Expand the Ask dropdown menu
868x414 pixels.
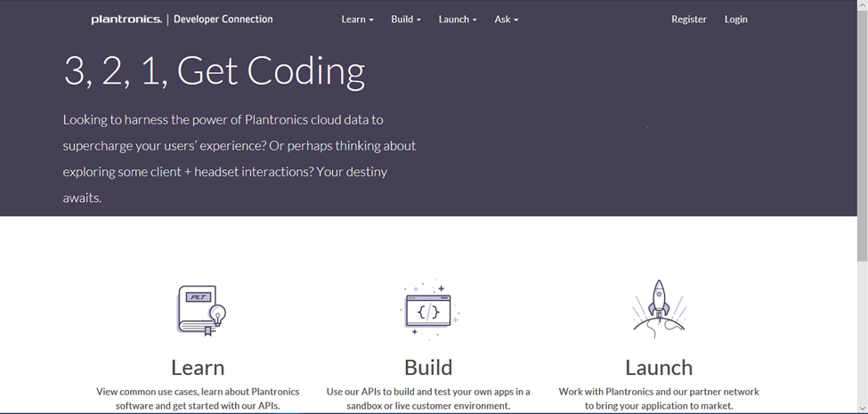[x=506, y=20]
